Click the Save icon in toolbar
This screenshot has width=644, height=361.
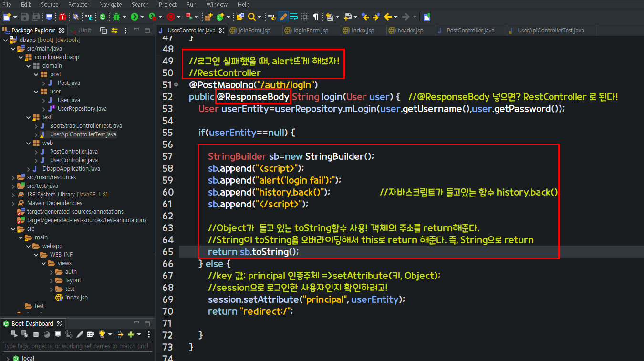(25, 17)
